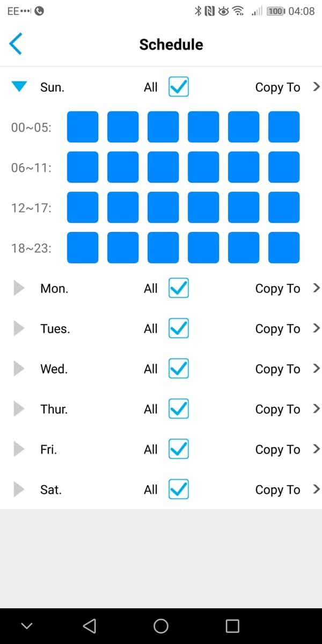Open Copy To arrow for Wednesday
The height and width of the screenshot is (644, 322).
pos(316,369)
